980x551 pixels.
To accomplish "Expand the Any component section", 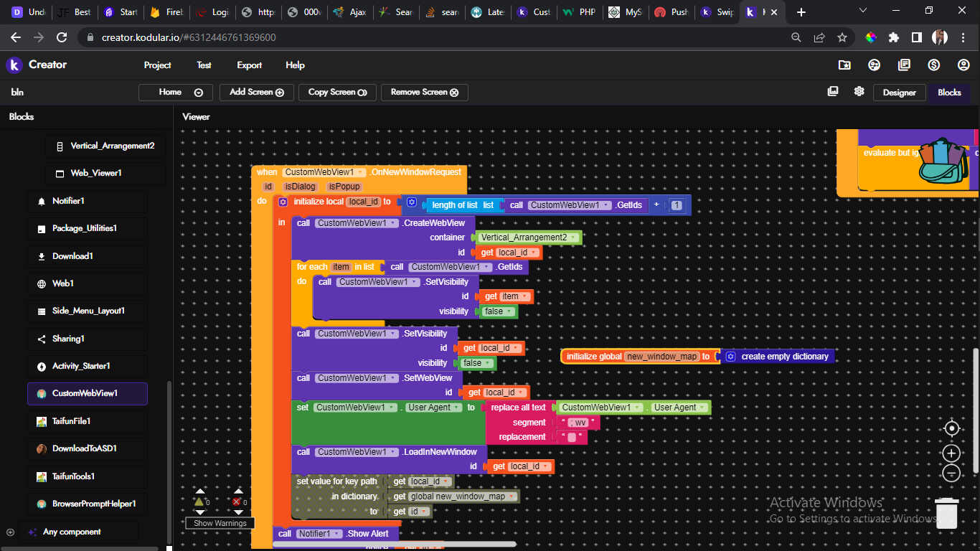I will tap(10, 532).
